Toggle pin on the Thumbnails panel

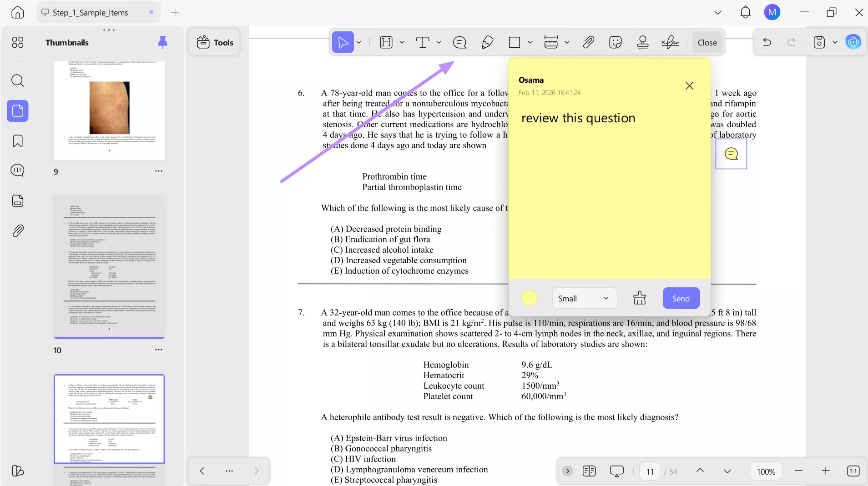point(162,42)
